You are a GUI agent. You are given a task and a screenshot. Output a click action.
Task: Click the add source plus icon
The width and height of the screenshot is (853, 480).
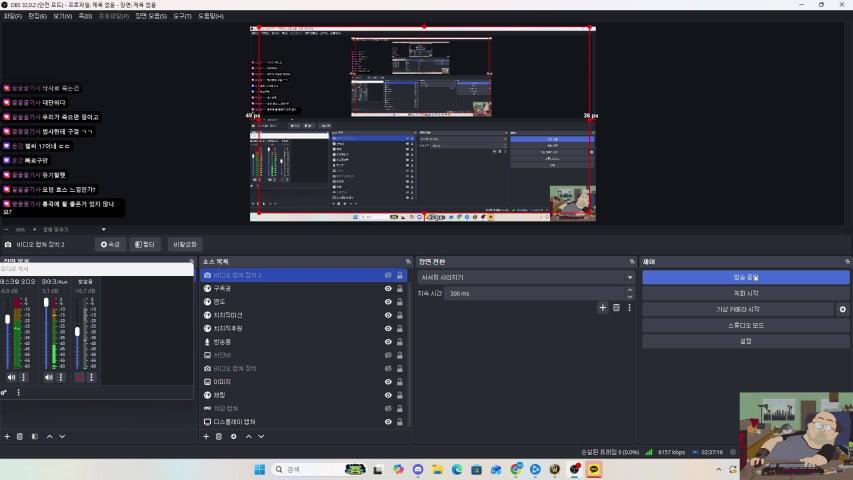205,436
